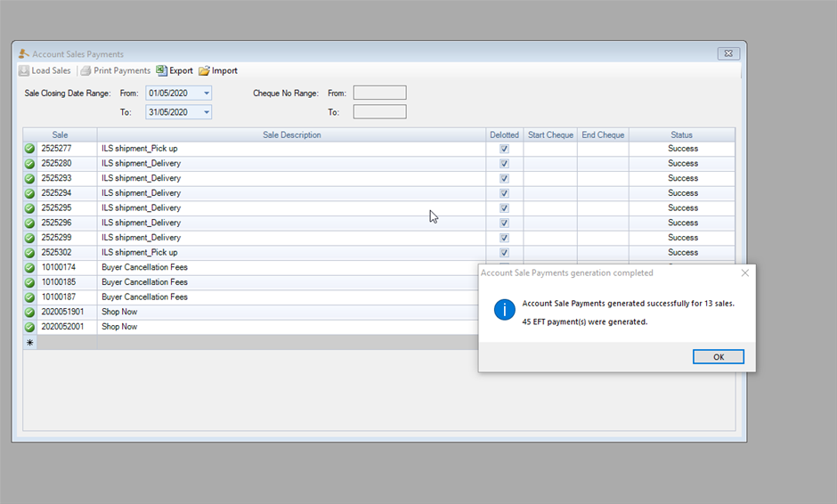Click the blue information icon in dialog
Image resolution: width=837 pixels, height=504 pixels.
point(505,310)
